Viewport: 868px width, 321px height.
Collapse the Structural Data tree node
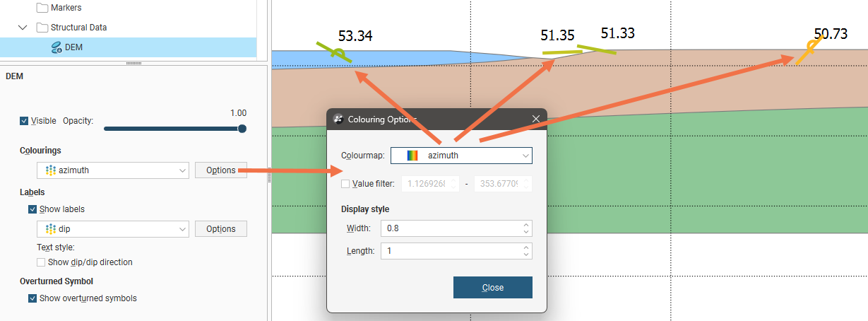click(x=23, y=28)
